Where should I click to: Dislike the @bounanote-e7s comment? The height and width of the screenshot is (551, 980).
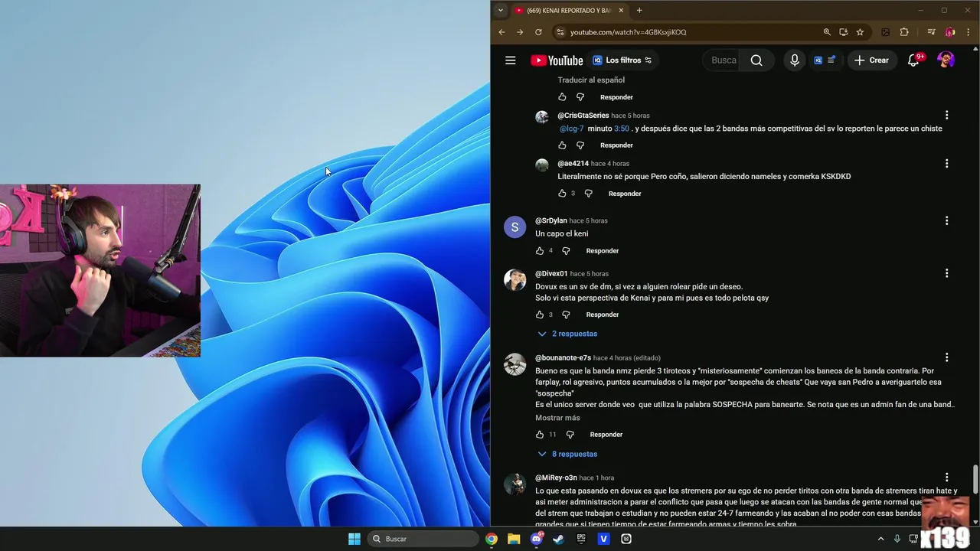pyautogui.click(x=570, y=435)
